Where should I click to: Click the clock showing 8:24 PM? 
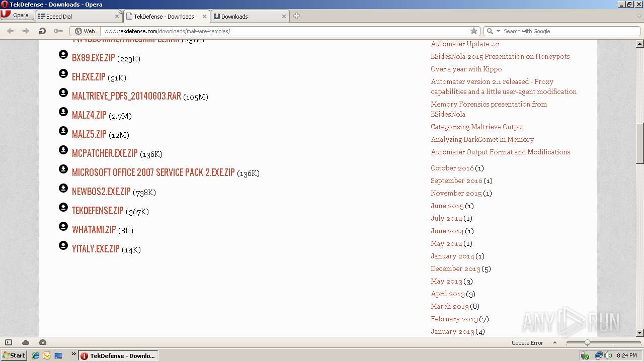click(626, 355)
